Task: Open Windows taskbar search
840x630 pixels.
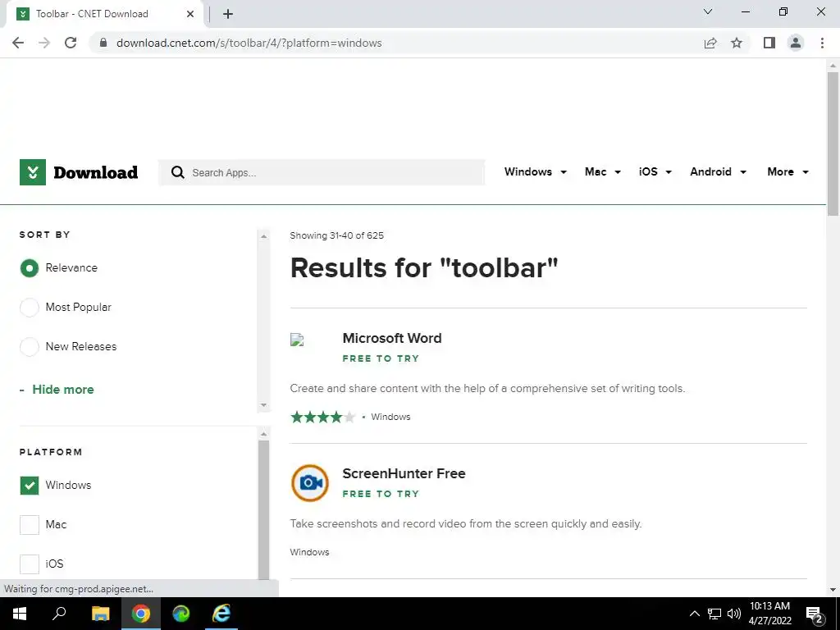Action: [59, 614]
